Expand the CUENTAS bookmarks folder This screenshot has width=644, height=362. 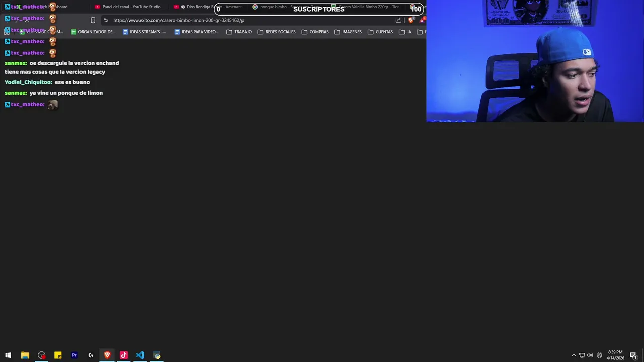pos(380,32)
